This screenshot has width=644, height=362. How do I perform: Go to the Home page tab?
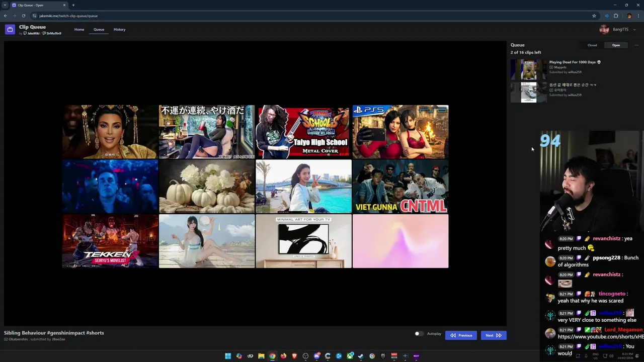pyautogui.click(x=79, y=29)
